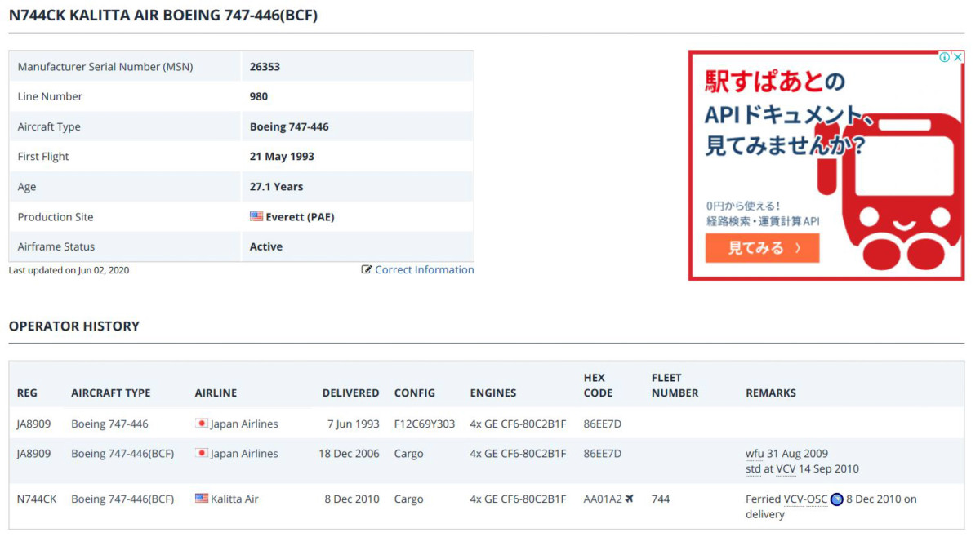Click the Everett (PAE) production site text
Image resolution: width=980 pixels, height=537 pixels.
300,217
